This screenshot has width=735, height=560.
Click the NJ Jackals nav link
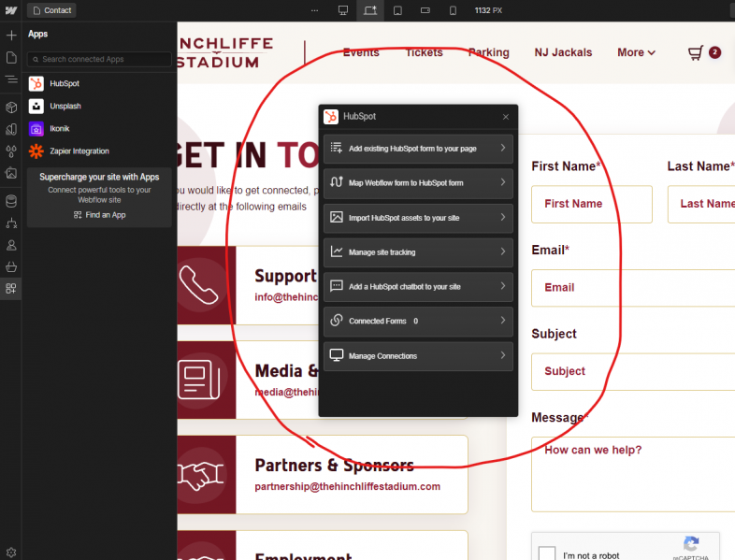[563, 52]
